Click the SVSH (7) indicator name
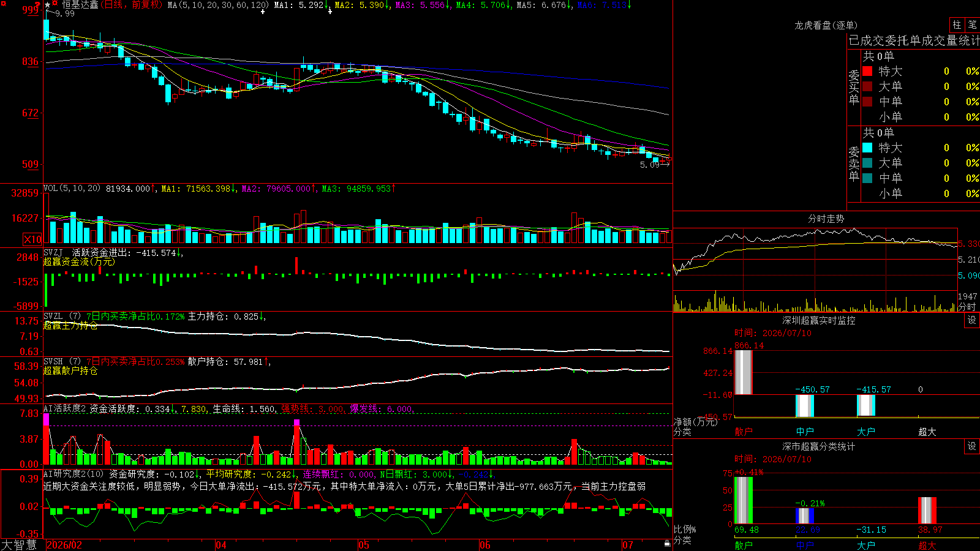Image resolution: width=980 pixels, height=551 pixels. (x=62, y=362)
